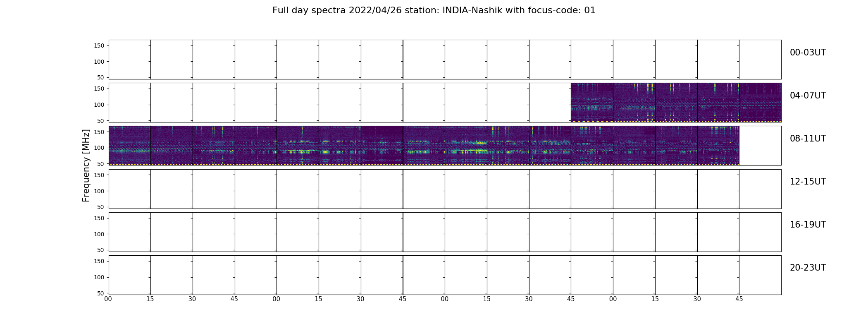Click the leftmost "00" time-axis tick label
This screenshot has width=868, height=331.
[x=108, y=299]
